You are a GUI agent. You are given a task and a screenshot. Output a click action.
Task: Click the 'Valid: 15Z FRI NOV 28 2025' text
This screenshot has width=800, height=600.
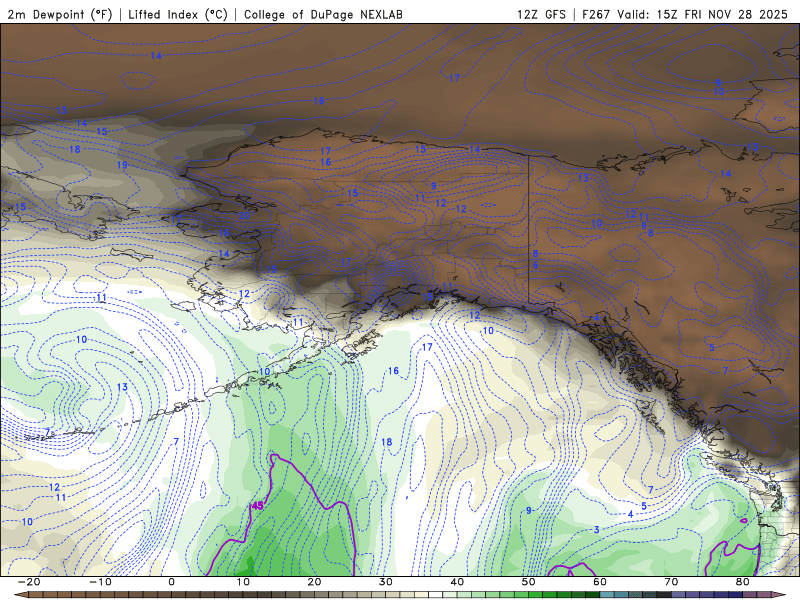point(703,14)
